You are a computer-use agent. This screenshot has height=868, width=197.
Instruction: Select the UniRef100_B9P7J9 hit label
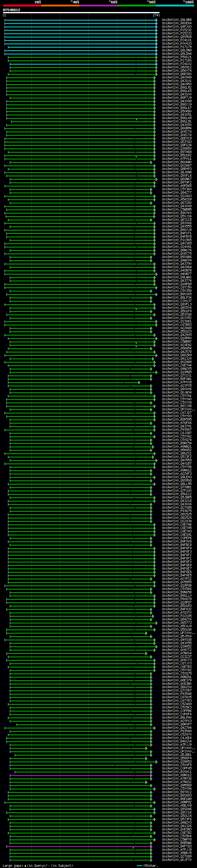177,98
